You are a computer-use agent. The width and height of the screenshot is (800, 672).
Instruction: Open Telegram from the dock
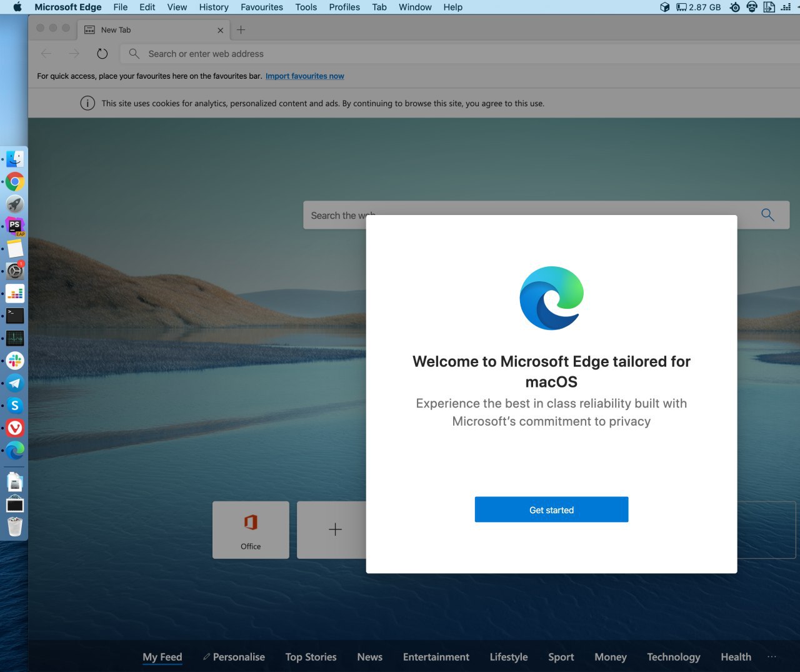(x=15, y=383)
